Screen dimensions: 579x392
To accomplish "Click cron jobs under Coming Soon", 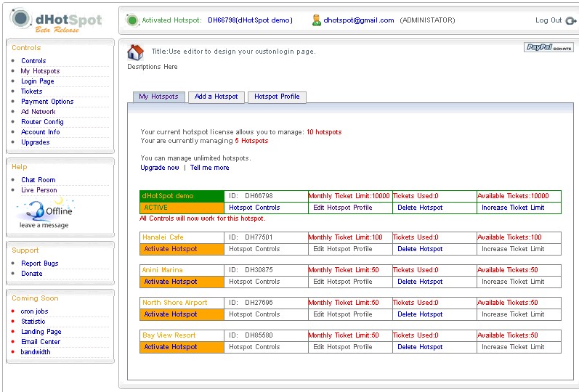I will pos(34,311).
